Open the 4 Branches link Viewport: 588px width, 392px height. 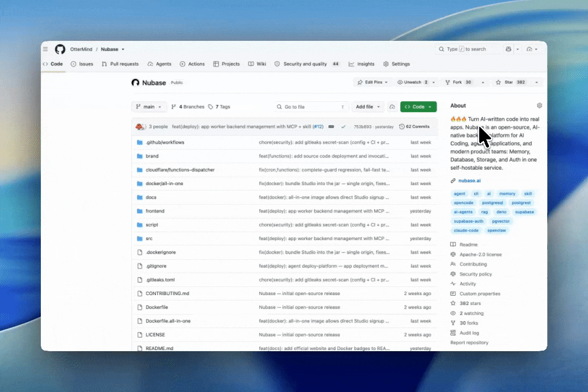pyautogui.click(x=188, y=107)
